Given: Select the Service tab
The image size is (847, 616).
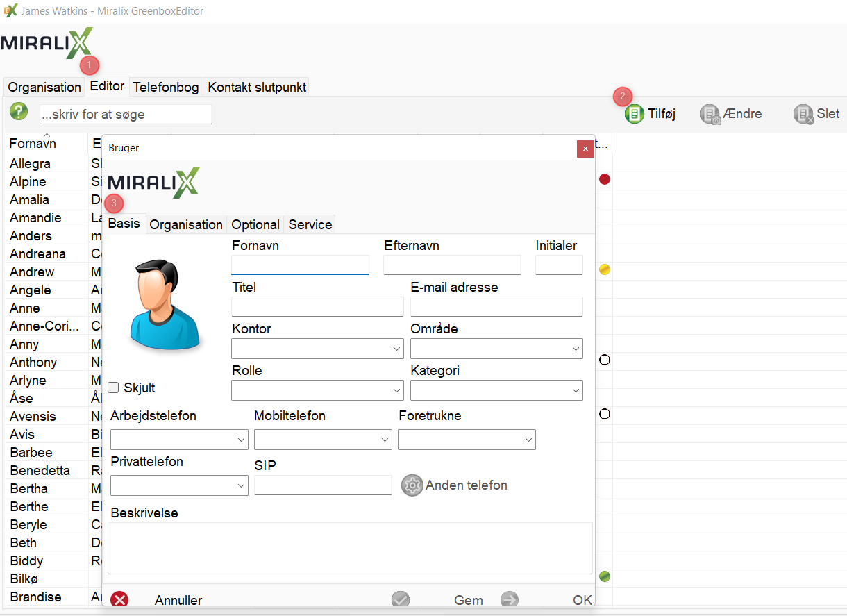Looking at the screenshot, I should click(310, 224).
